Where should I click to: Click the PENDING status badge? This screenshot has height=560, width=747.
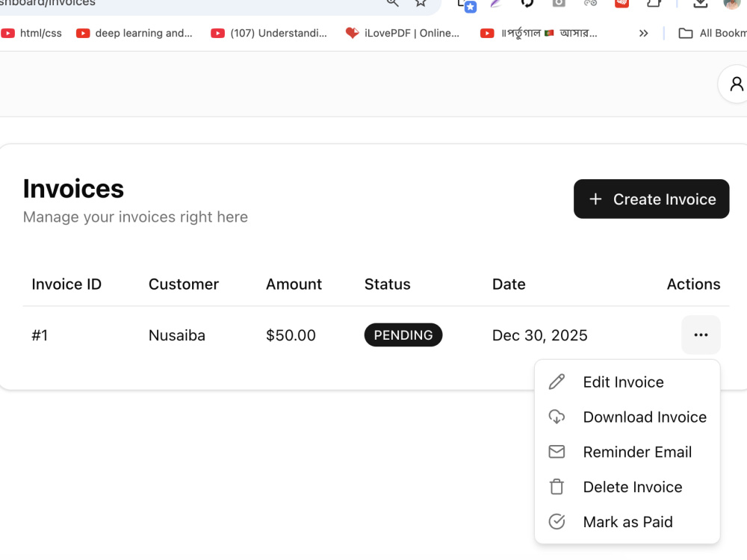[x=403, y=335]
